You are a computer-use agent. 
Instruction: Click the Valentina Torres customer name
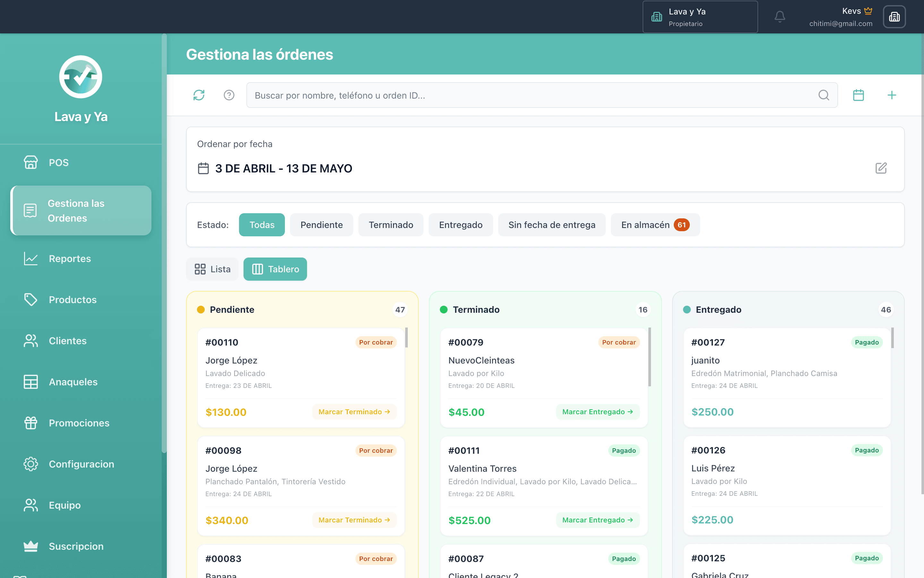point(482,468)
